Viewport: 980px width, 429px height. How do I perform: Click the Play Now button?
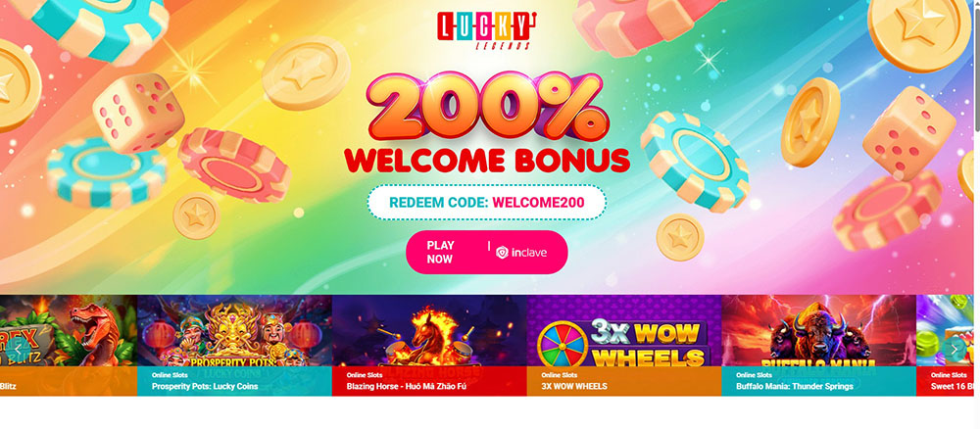pyautogui.click(x=487, y=253)
